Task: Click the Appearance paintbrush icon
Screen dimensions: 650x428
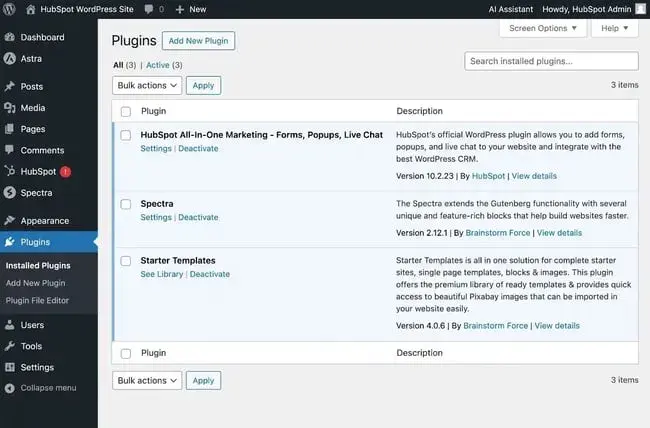Action: click(x=10, y=220)
